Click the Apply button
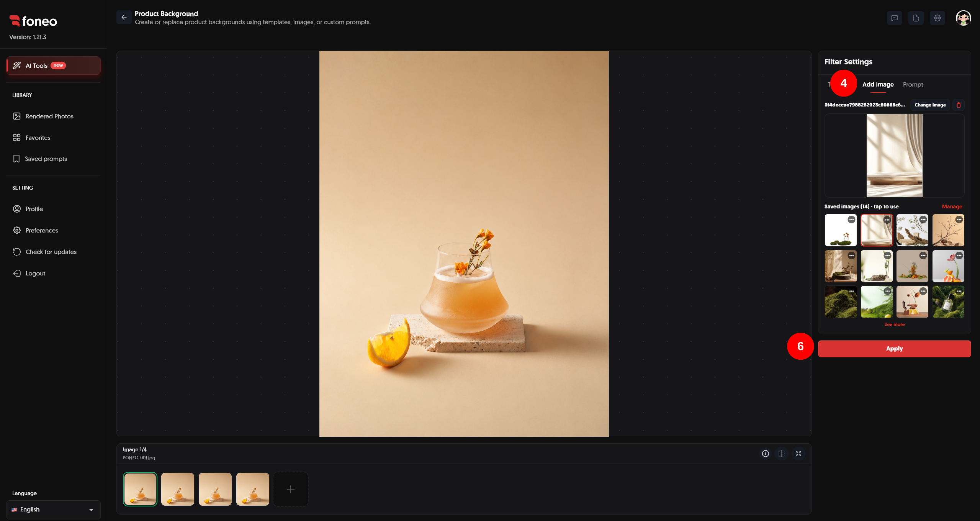The image size is (980, 521). pos(894,349)
